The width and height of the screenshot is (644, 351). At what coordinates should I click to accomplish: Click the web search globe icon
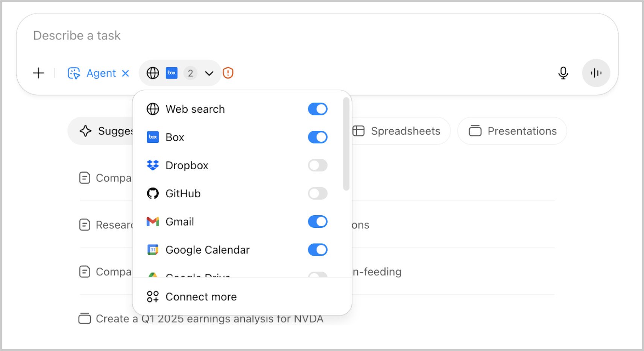152,73
